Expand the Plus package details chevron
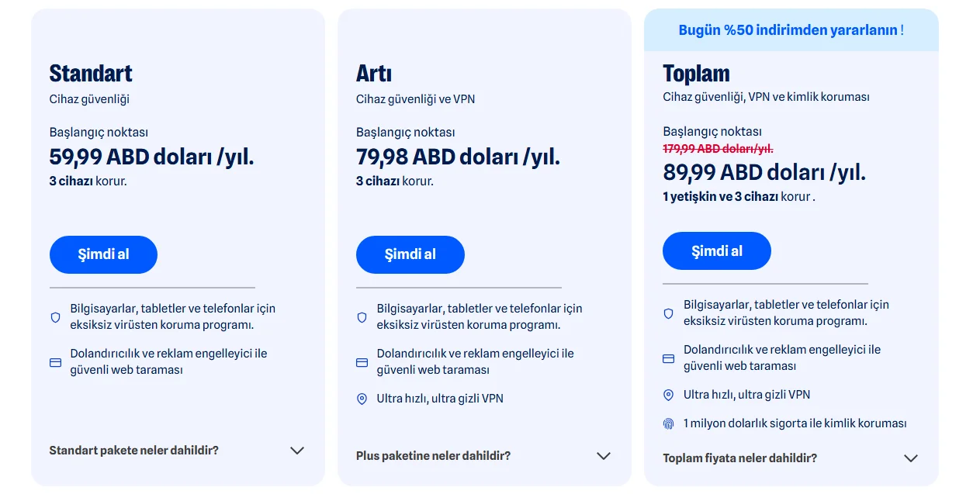The width and height of the screenshot is (980, 494). click(604, 456)
